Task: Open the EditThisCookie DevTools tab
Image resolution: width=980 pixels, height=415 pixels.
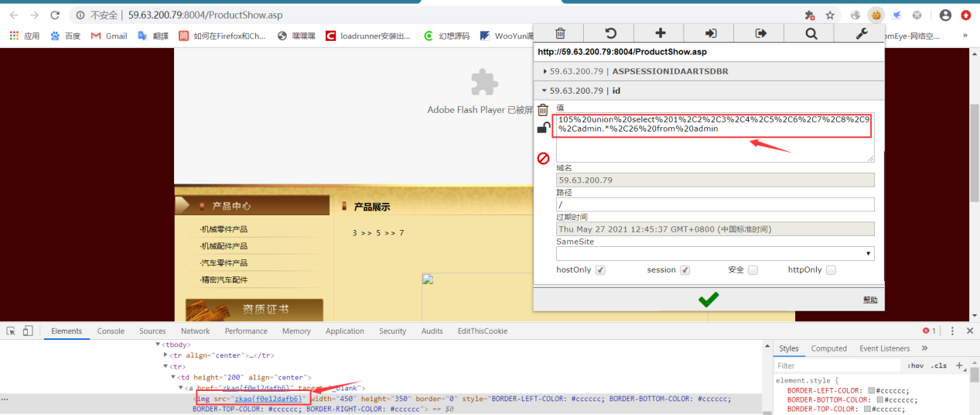Action: [x=483, y=331]
